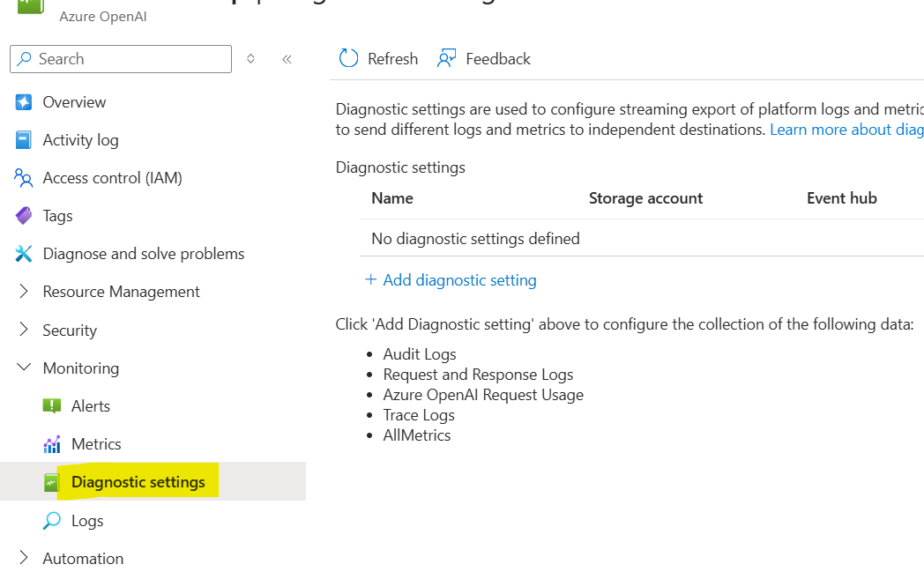The height and width of the screenshot is (572, 924).
Task: Open the Overview page
Action: (x=74, y=102)
